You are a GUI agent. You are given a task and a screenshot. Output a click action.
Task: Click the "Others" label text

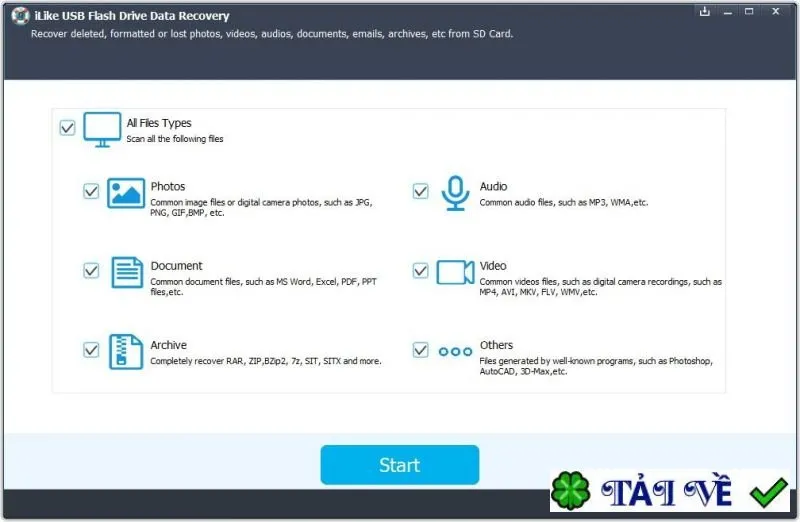496,345
